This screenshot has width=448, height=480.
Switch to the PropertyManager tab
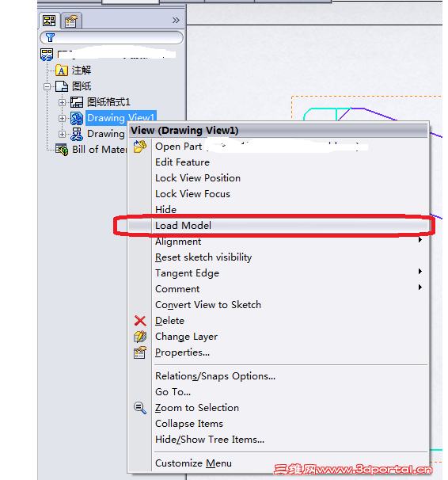(71, 21)
